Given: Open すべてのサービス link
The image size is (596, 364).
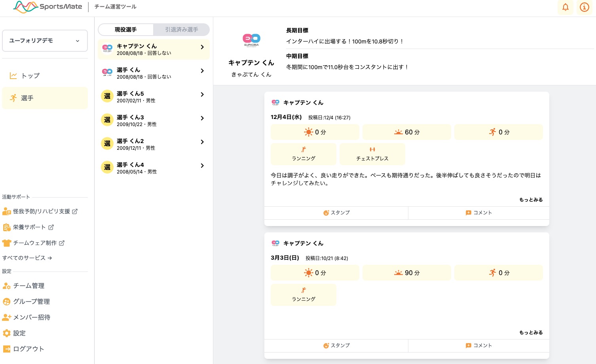Looking at the screenshot, I should pos(27,258).
